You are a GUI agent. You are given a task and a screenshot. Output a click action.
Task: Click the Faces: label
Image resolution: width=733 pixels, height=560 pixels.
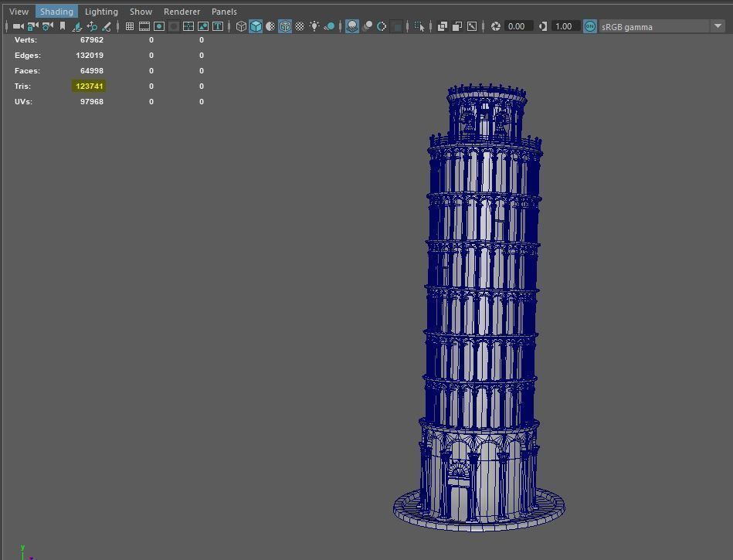pyautogui.click(x=27, y=70)
